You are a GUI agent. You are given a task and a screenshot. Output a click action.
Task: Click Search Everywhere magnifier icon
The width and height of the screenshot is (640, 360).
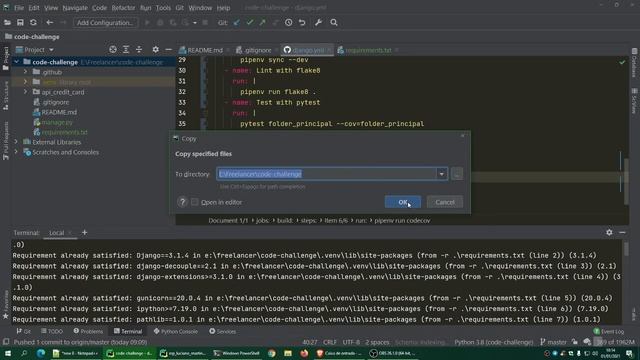[334, 22]
